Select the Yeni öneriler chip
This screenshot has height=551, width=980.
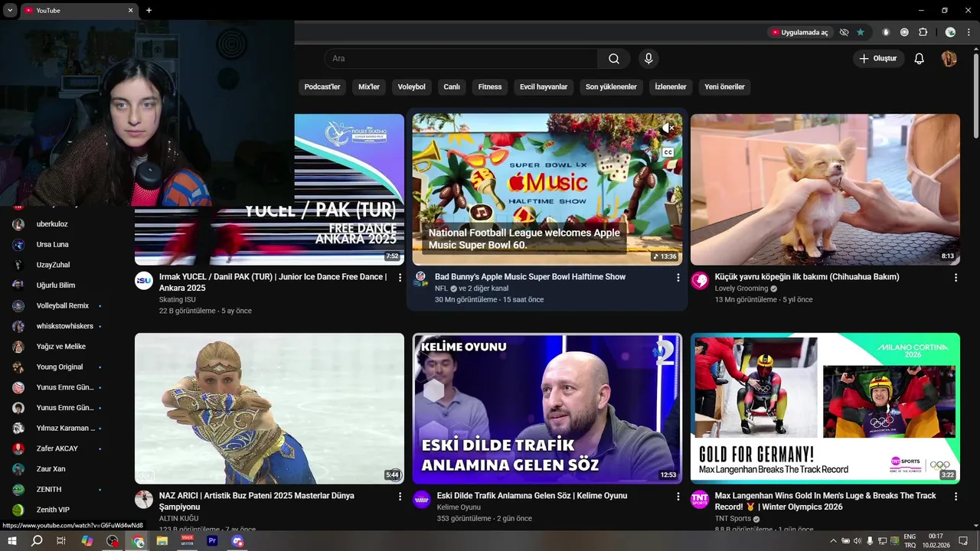pos(724,87)
